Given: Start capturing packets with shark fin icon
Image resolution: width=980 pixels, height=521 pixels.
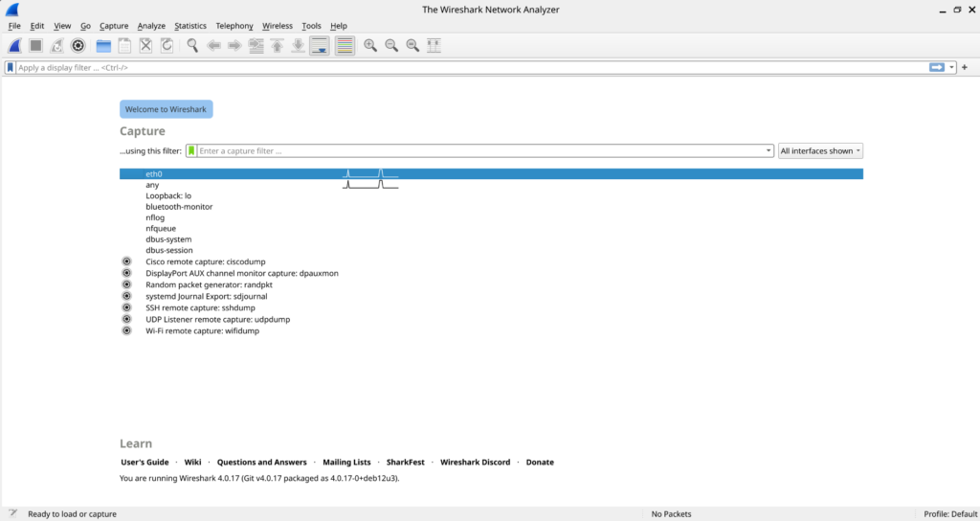Looking at the screenshot, I should click(14, 46).
